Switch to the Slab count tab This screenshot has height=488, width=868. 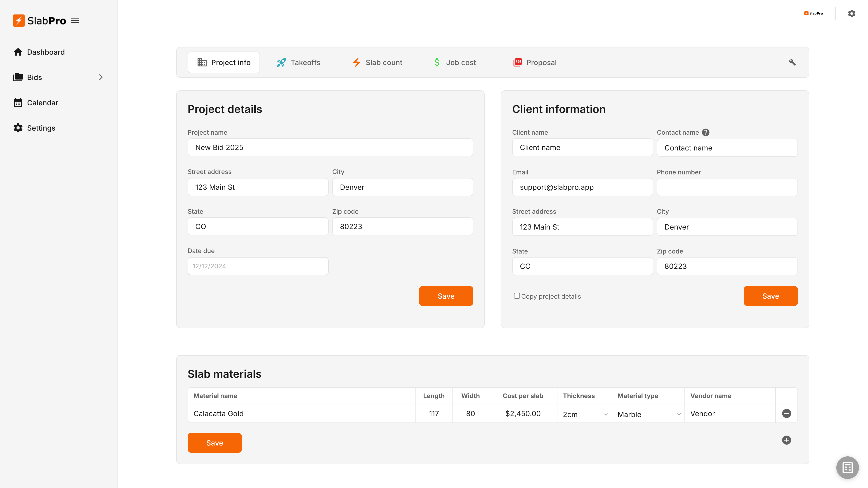(x=377, y=62)
